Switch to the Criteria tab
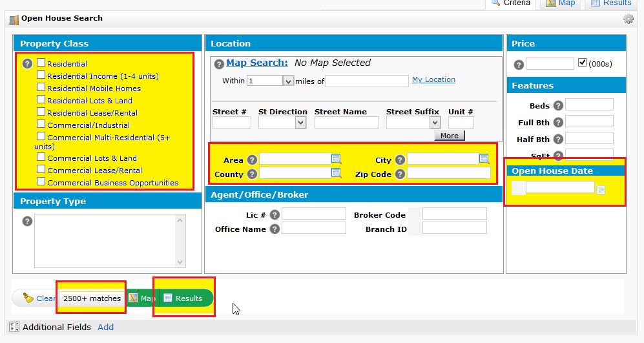Screen dimensions: 644x343 tap(511, 3)
